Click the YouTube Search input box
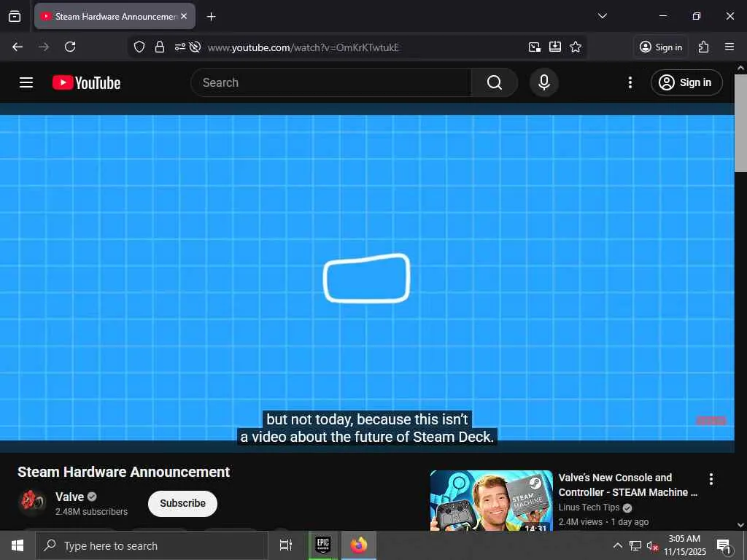747x560 pixels. point(330,82)
